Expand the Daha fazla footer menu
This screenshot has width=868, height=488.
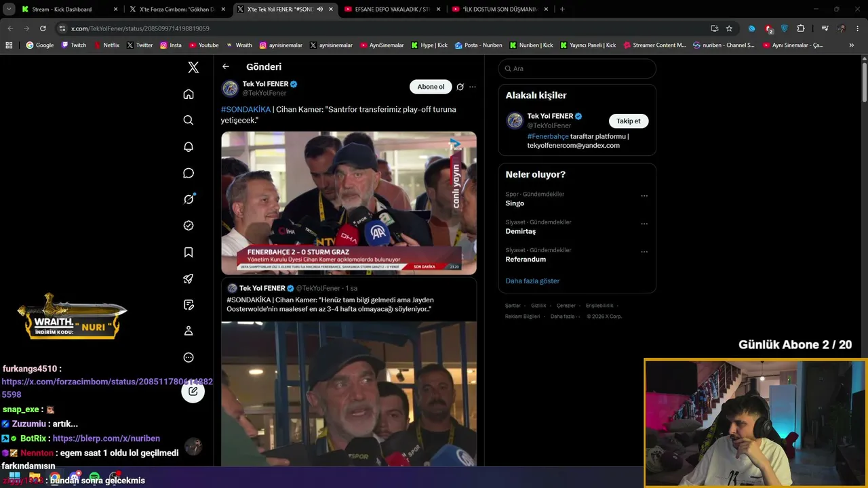(x=565, y=317)
